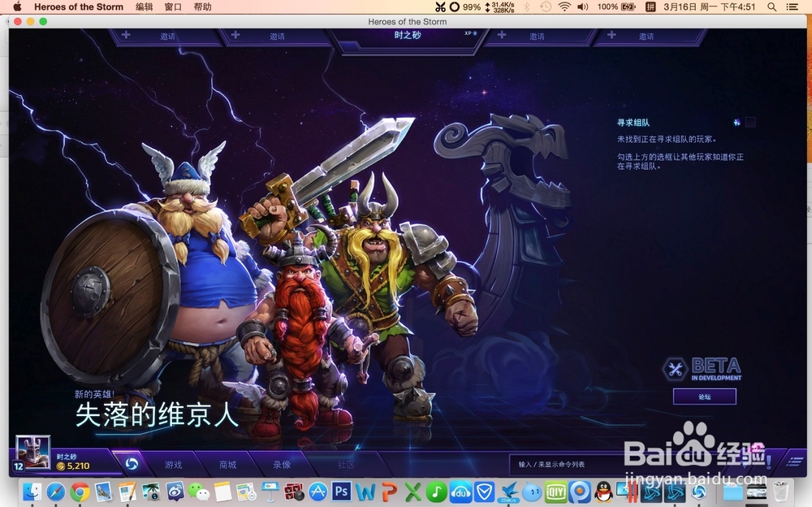Click the Bluetooth menu bar icon

tap(527, 6)
